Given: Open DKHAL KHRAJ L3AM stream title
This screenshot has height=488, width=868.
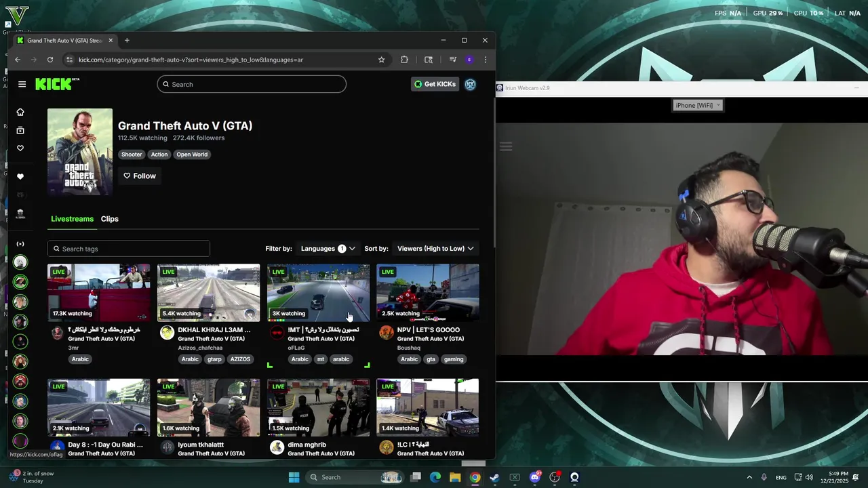Looking at the screenshot, I should tap(214, 330).
